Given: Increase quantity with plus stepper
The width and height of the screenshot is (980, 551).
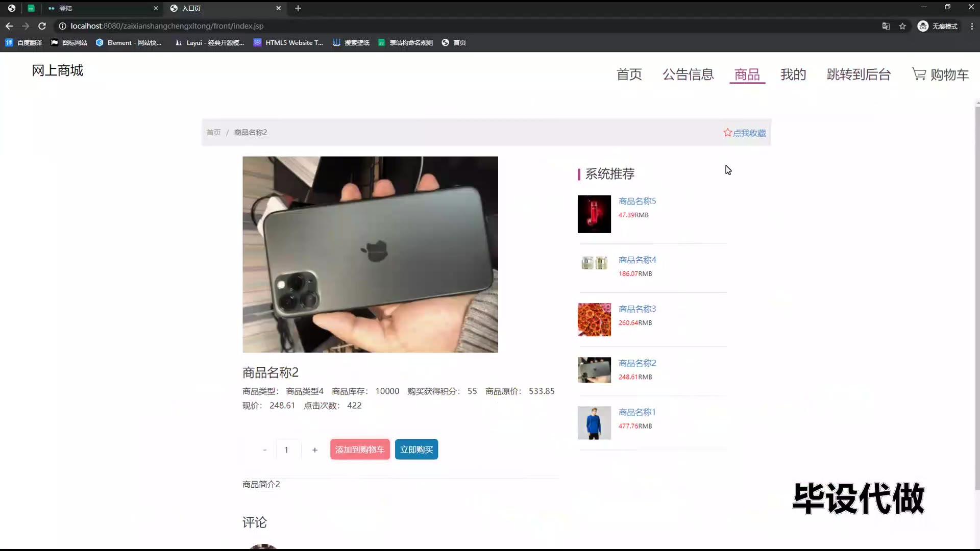Looking at the screenshot, I should [x=315, y=450].
